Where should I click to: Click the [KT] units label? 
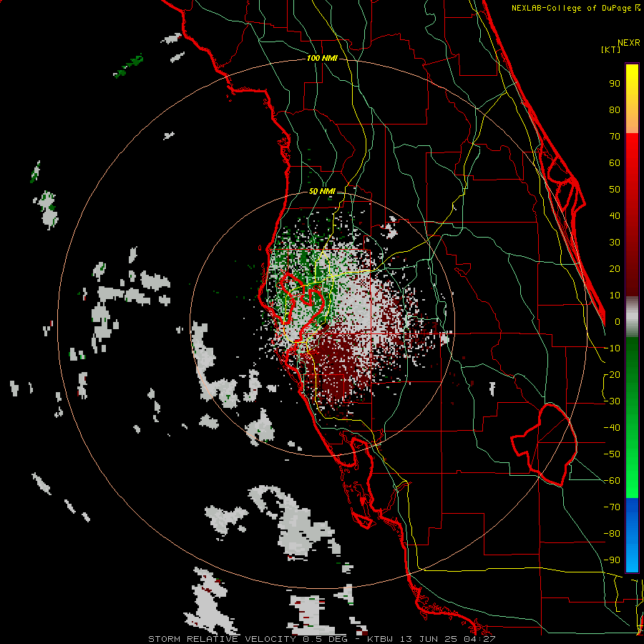click(x=611, y=49)
